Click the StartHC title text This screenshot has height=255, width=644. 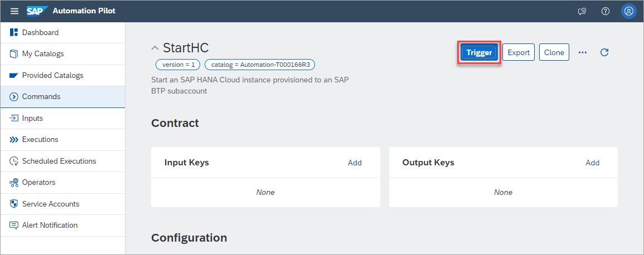point(186,48)
